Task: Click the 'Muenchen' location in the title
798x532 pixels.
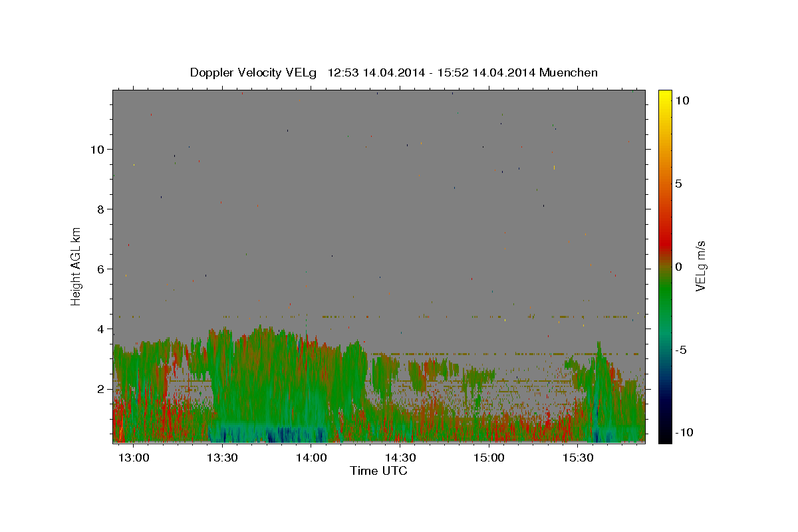Action: coord(569,72)
